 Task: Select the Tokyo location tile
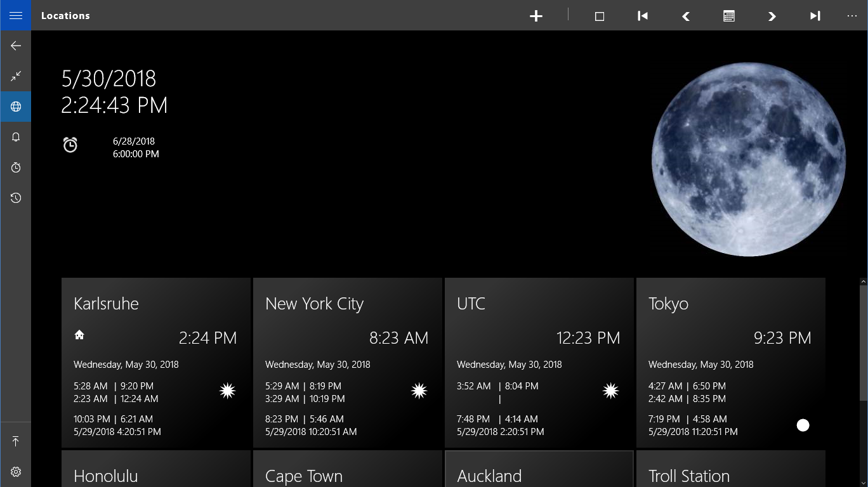(730, 363)
